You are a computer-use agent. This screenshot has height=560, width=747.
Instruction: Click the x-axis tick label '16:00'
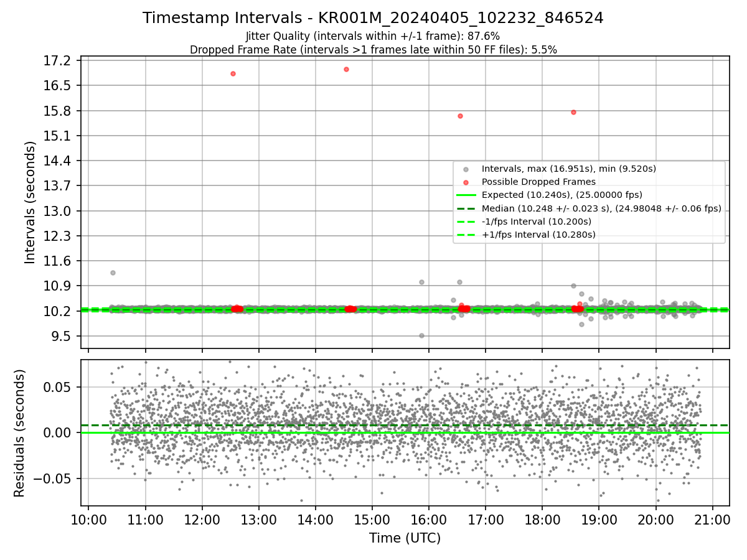click(429, 520)
